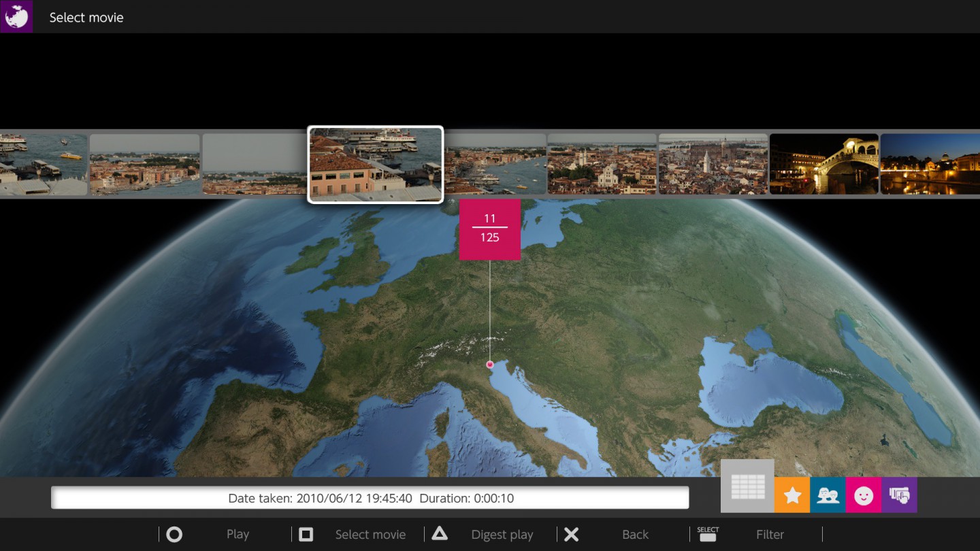980x551 pixels.
Task: Click the Digest play label
Action: [502, 535]
